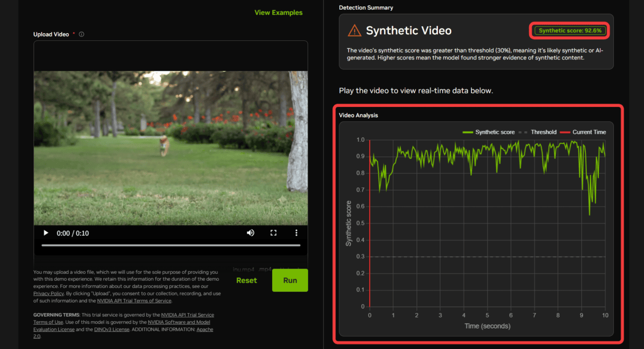
Task: Open the video player's three-dot options menu
Action: [x=296, y=233]
